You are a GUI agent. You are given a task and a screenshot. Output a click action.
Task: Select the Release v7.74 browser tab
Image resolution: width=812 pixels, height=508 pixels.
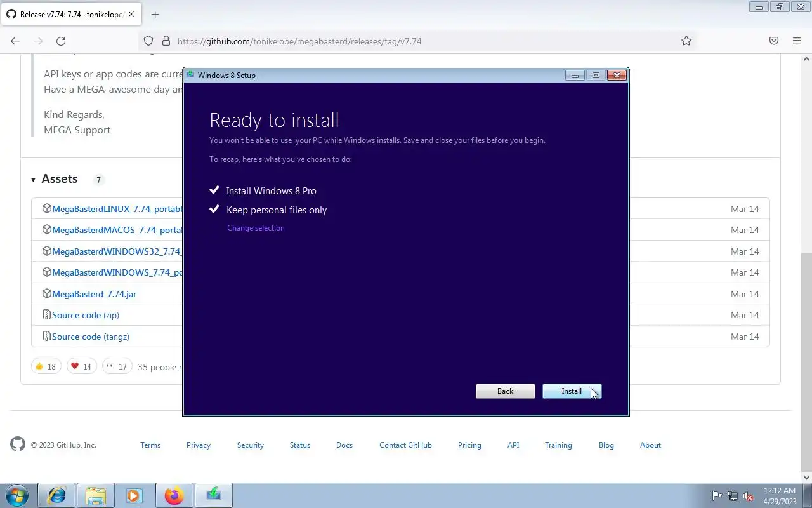[x=70, y=14]
